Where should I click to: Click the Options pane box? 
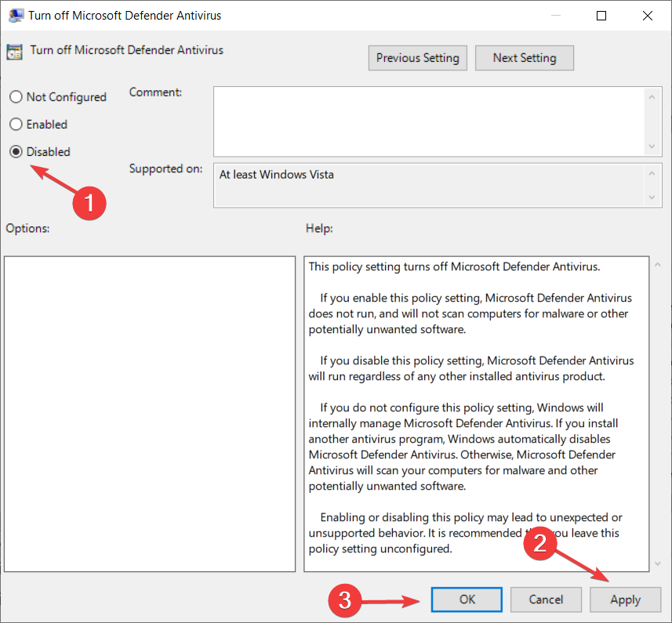tap(150, 414)
